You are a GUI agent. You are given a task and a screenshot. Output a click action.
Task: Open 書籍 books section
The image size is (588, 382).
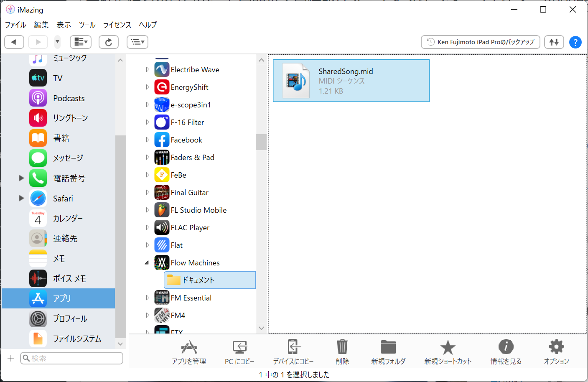coord(58,138)
